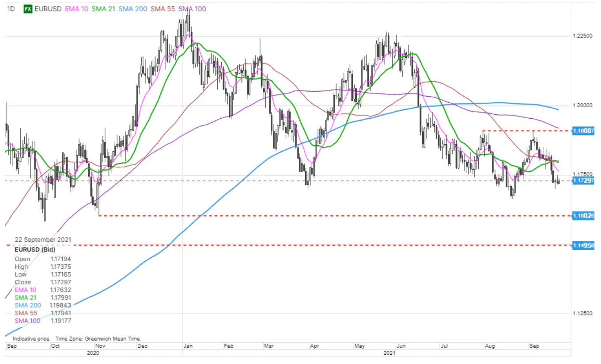The image size is (601, 364).
Task: Click the 1.19087 price level tag
Action: (x=583, y=131)
